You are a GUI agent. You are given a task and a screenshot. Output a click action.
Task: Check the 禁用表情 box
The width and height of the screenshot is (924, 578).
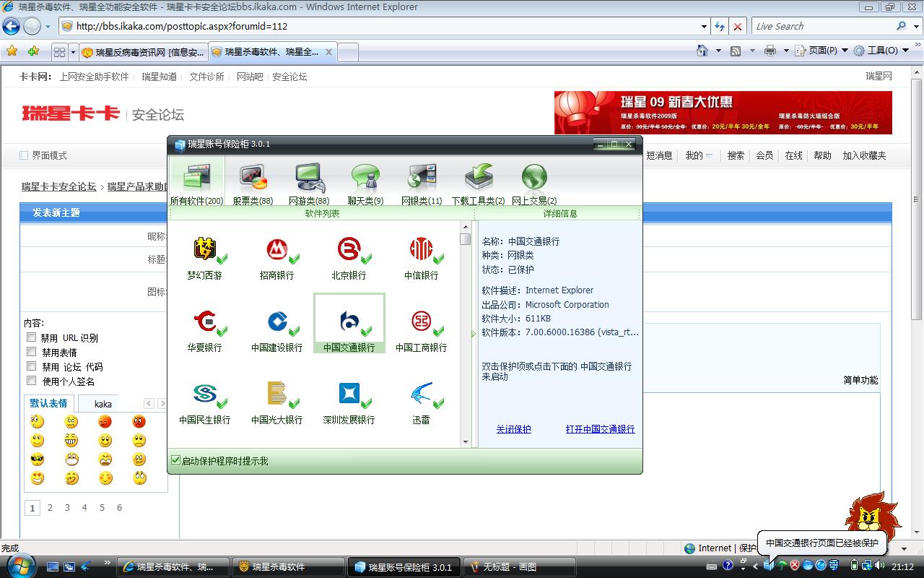31,352
